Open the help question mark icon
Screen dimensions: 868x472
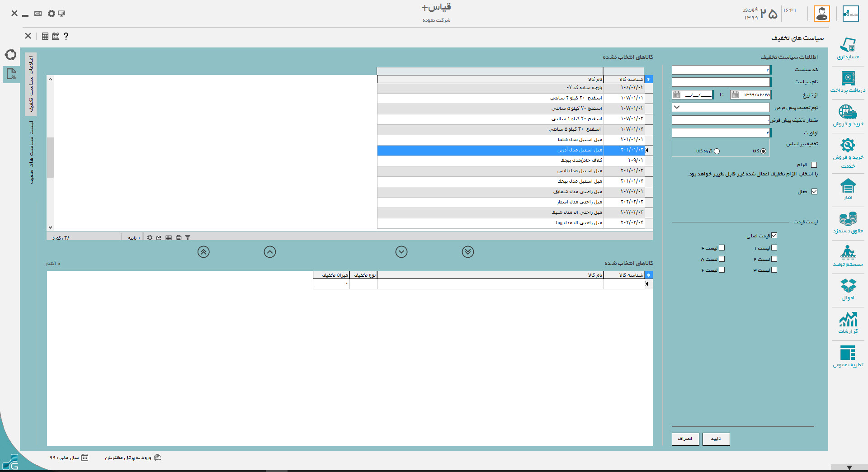click(x=66, y=36)
